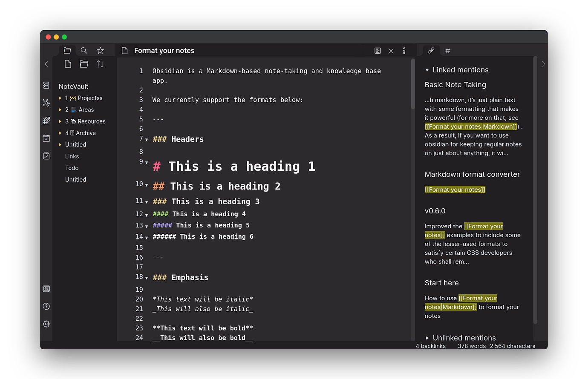Image resolution: width=588 pixels, height=379 pixels.
Task: Open the bookmarks star panel
Action: 100,50
